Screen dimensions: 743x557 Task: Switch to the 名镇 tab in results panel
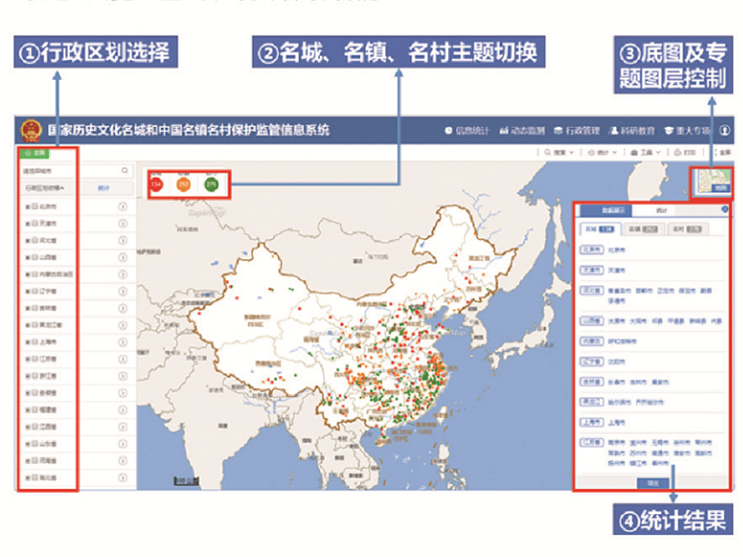coord(636,230)
